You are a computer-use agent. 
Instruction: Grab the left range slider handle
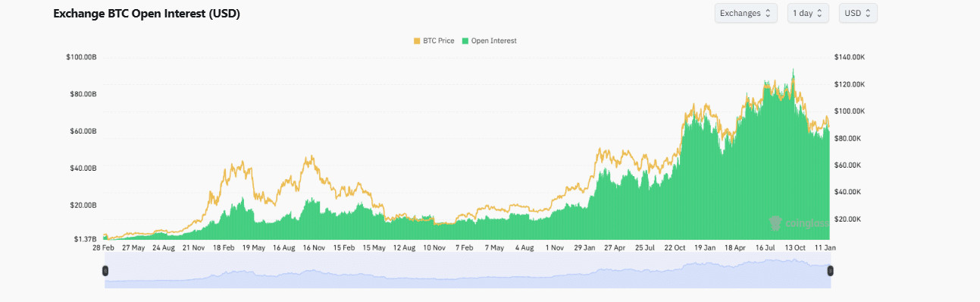click(105, 271)
